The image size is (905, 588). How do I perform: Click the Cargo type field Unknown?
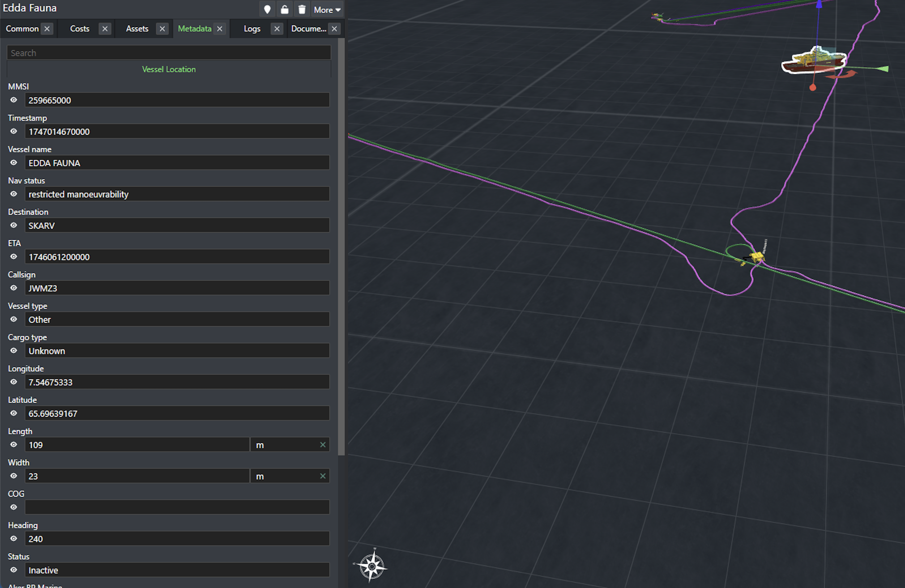[x=177, y=351]
